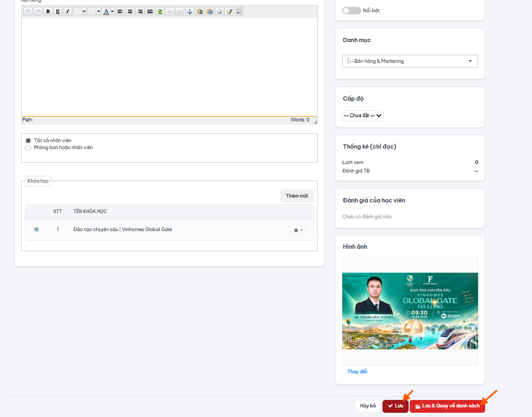Center-align text in the editor
This screenshot has width=532, height=417.
point(130,12)
